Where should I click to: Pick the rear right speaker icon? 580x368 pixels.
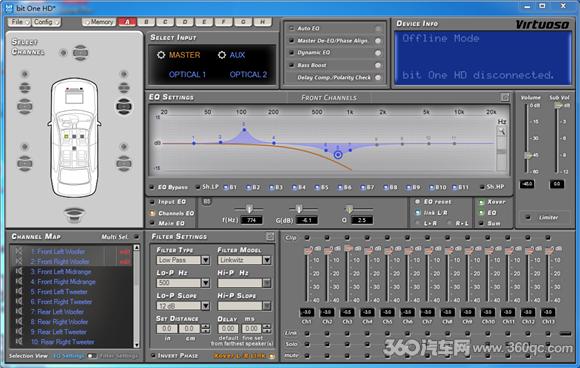click(x=124, y=163)
